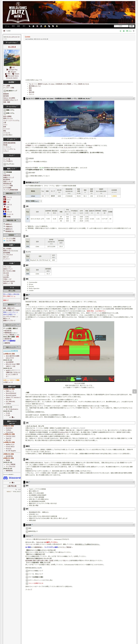Click the イギリス flag icon
Image resolution: width=138 pixels, height=644 pixels.
(x=5, y=204)
